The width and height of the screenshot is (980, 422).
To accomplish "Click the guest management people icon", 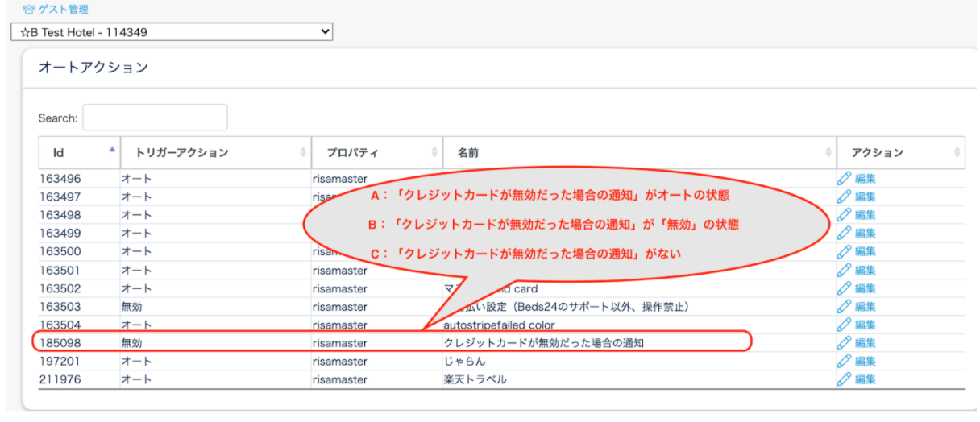I will (28, 10).
